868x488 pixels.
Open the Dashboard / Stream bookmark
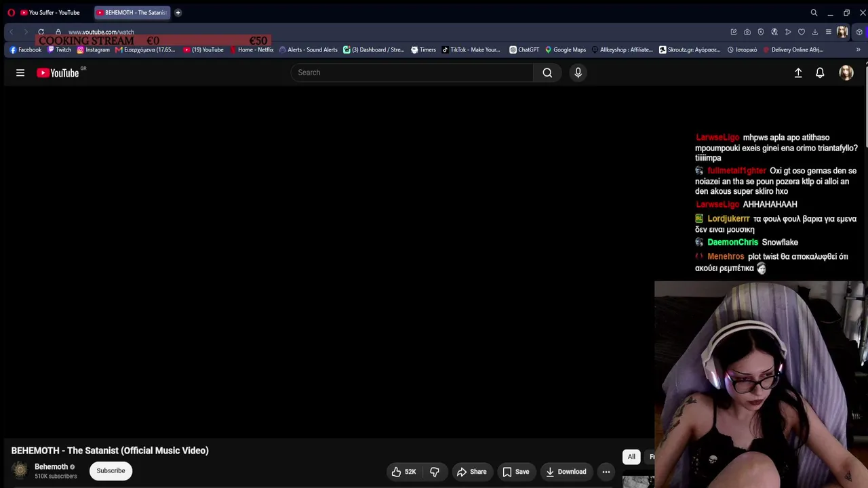point(374,49)
